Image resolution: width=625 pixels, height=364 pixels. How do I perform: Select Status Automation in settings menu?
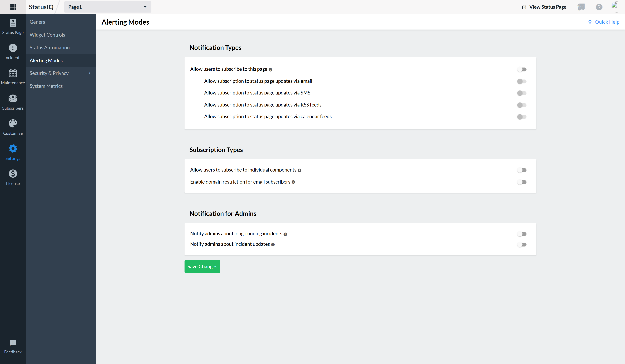[50, 48]
